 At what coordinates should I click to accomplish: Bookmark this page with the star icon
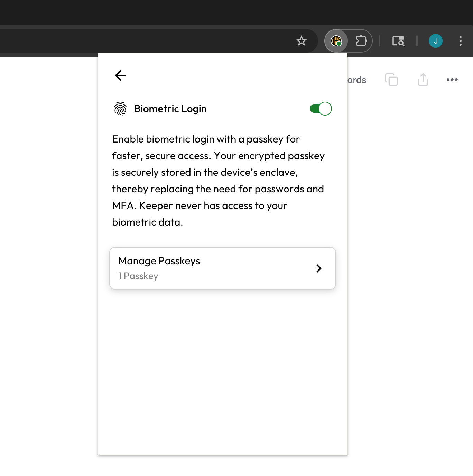point(302,41)
